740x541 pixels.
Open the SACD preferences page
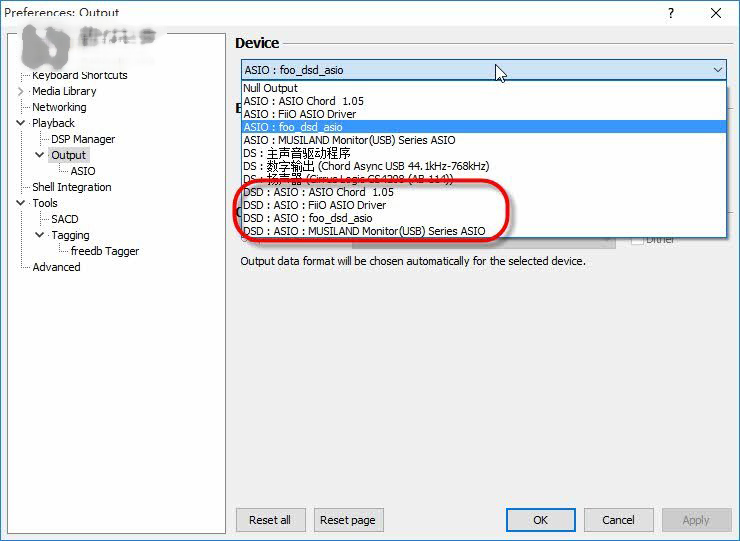pos(65,219)
